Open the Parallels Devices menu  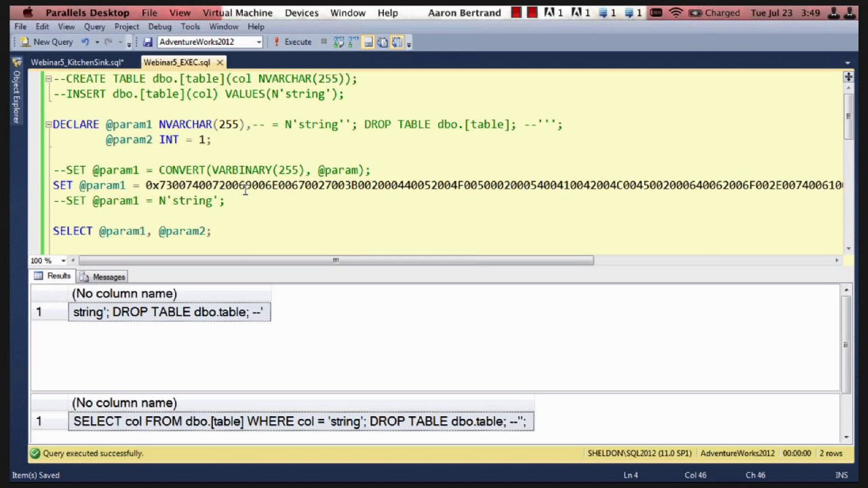pos(302,13)
